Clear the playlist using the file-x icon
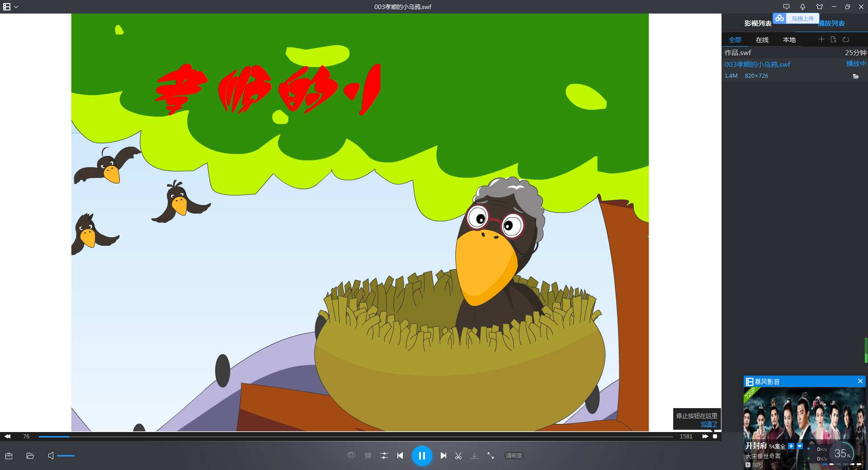The image size is (868, 470). coord(834,39)
